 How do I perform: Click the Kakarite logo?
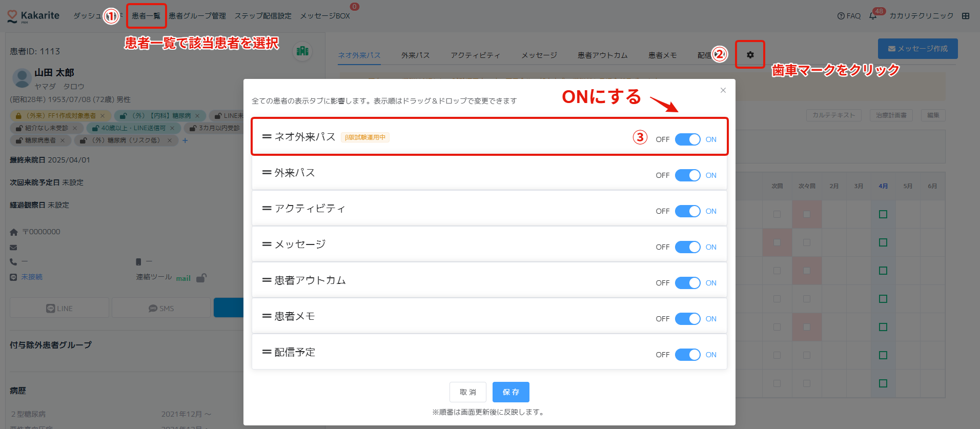tap(33, 16)
